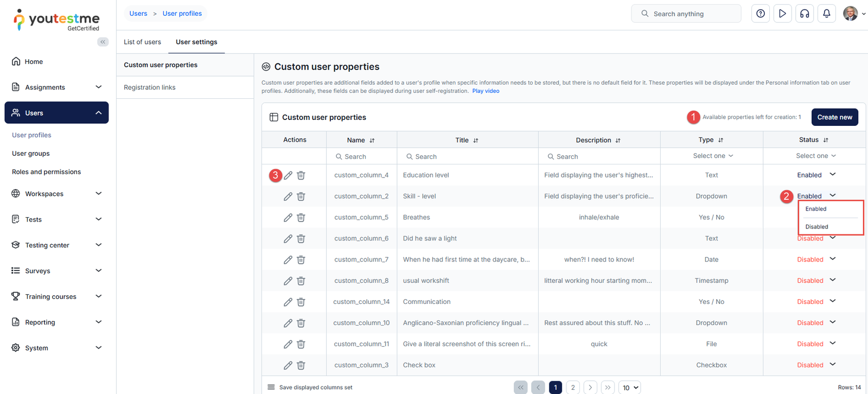Click the Play video link
868x394 pixels.
point(486,91)
